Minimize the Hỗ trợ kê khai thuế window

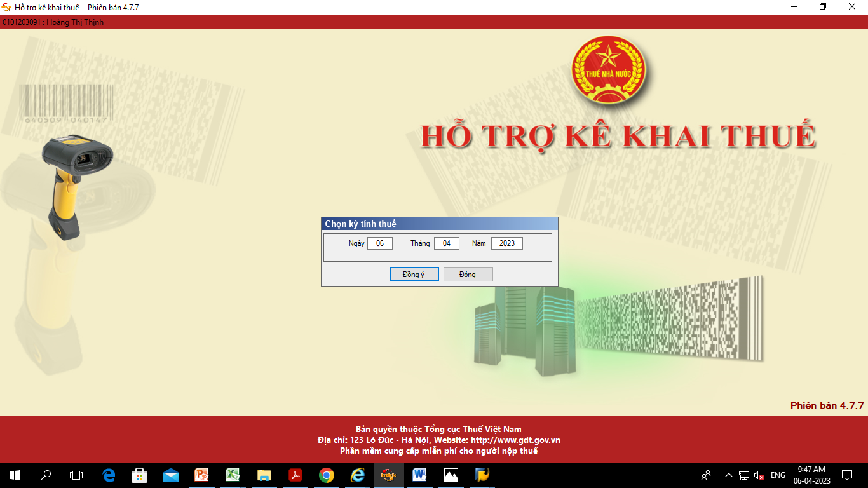[x=794, y=7]
